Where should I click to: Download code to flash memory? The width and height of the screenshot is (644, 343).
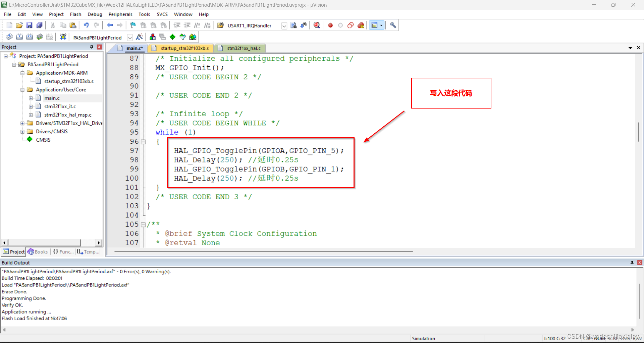pos(63,37)
